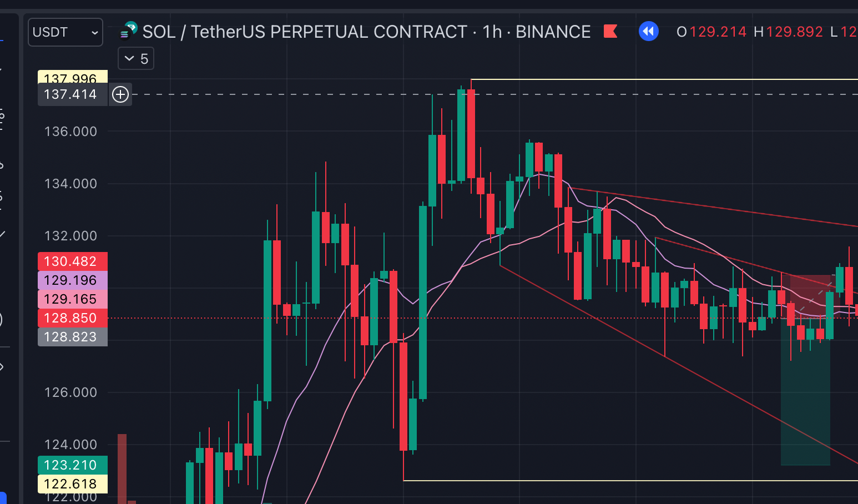Click the SOL Tether symbol logo
Viewport: 858px width, 504px height.
(x=129, y=31)
